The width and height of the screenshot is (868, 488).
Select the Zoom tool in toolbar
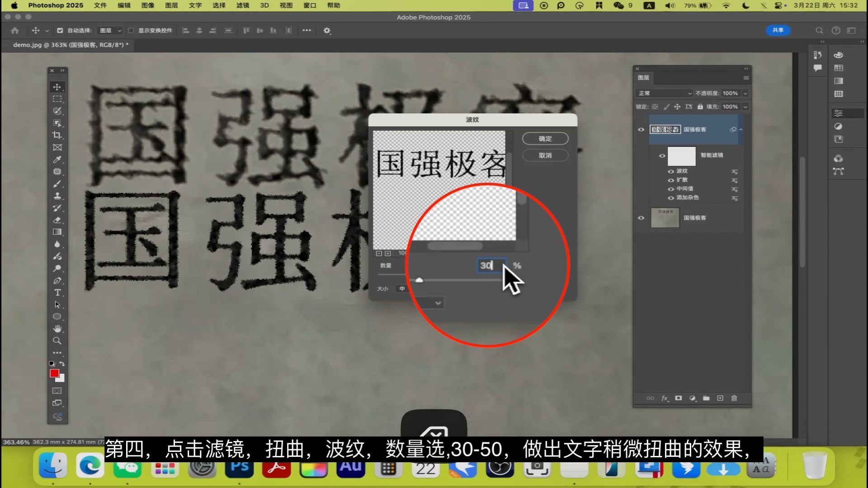57,341
